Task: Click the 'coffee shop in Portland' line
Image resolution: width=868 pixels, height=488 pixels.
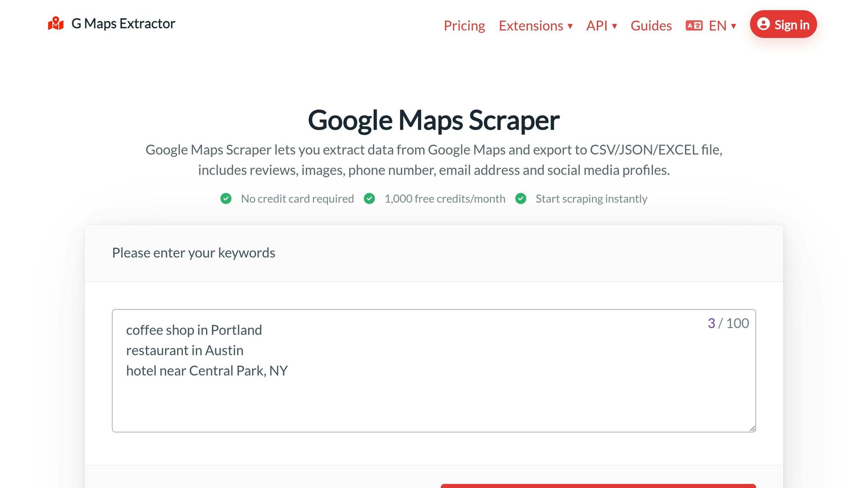Action: 194,330
